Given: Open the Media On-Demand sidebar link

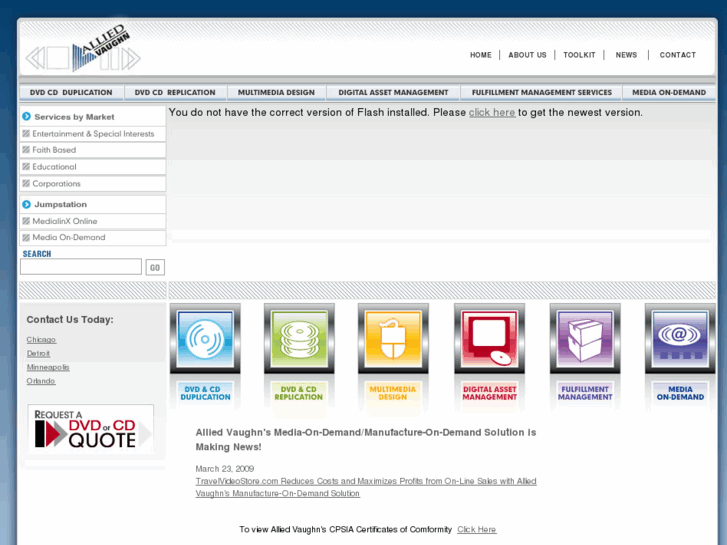Looking at the screenshot, I should [x=69, y=237].
